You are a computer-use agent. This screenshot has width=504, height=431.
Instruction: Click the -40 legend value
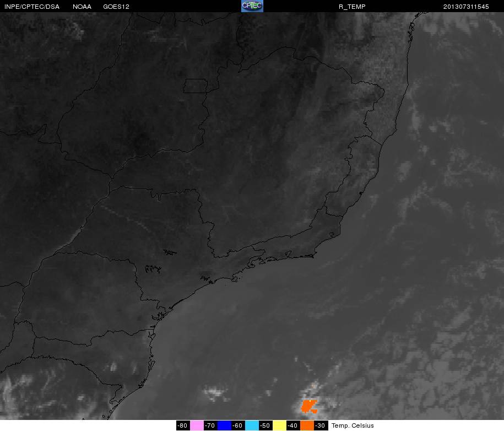(293, 425)
